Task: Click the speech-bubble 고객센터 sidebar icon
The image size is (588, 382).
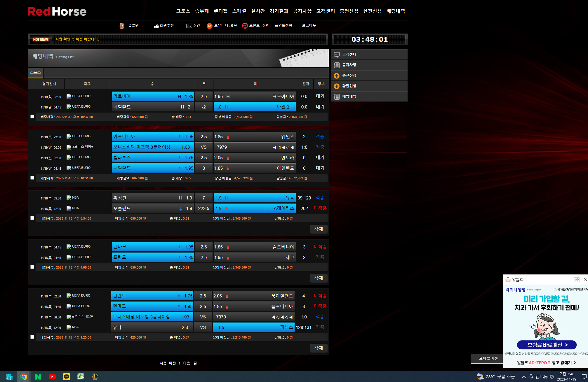Action: tap(337, 55)
